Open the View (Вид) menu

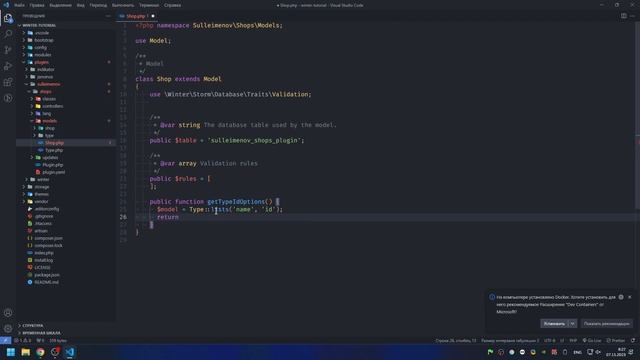coord(80,5)
